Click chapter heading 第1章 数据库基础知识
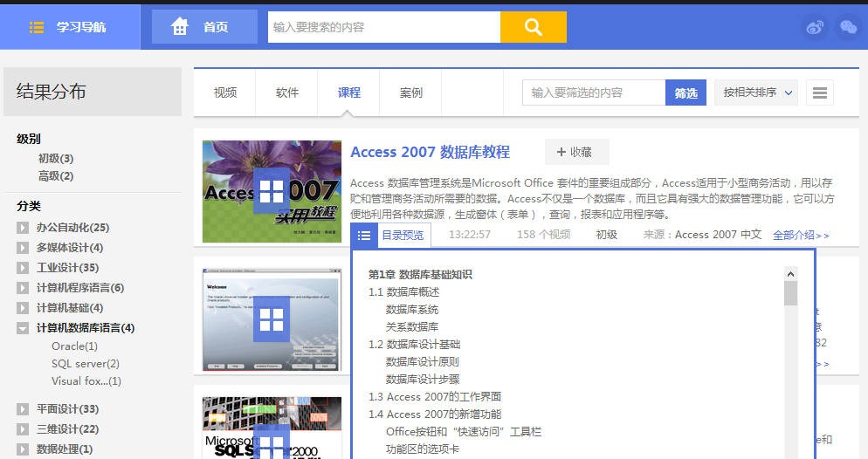868x459 pixels. pos(420,275)
